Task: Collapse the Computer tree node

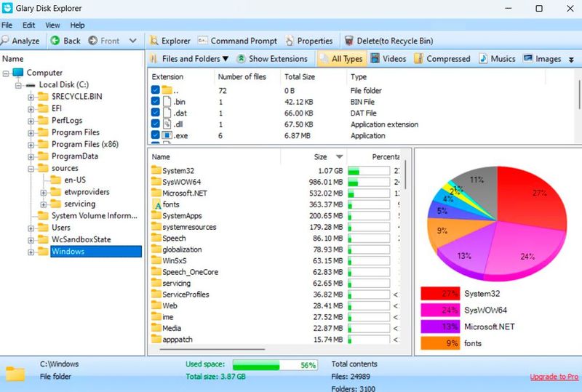Action: [x=6, y=73]
